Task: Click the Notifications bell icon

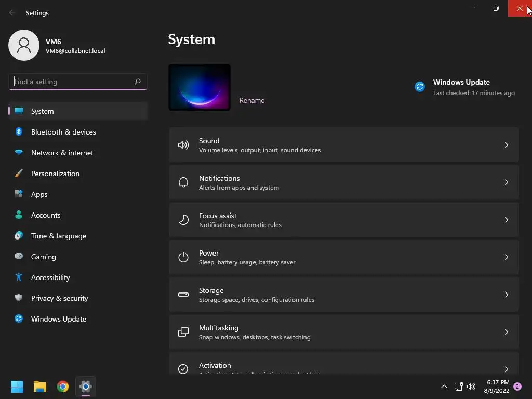Action: tap(183, 182)
